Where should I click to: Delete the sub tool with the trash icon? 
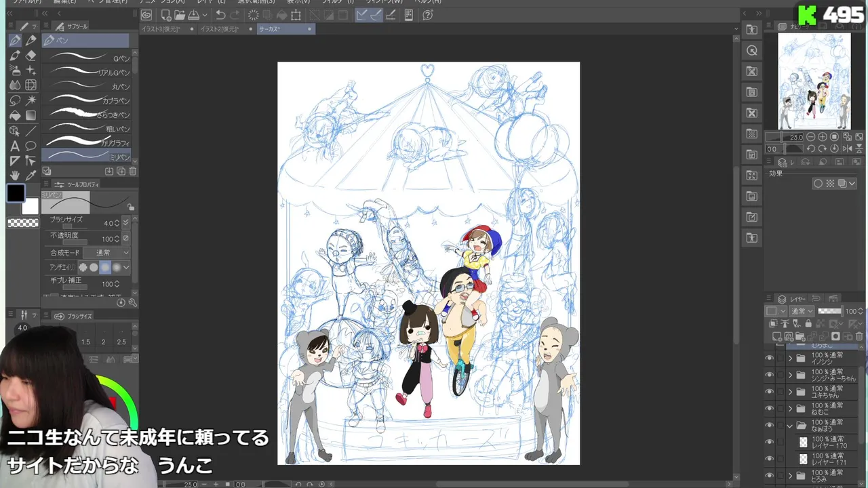pyautogui.click(x=133, y=171)
